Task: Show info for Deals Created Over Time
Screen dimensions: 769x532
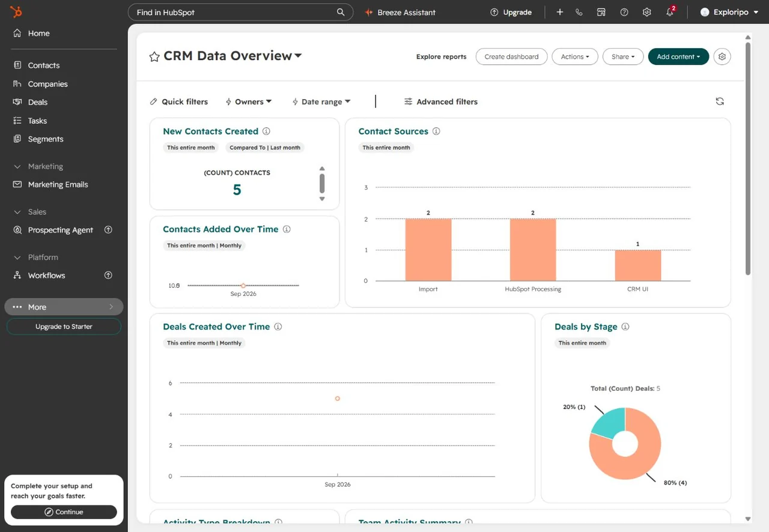Action: (x=278, y=327)
